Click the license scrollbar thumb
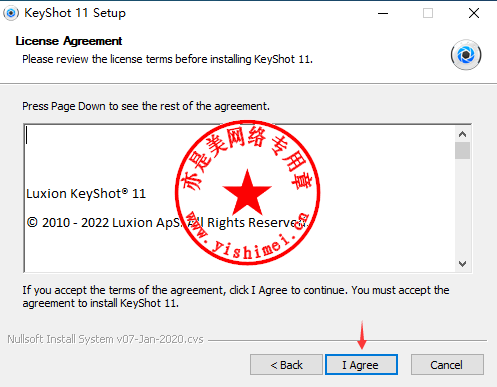This screenshot has width=497, height=387. coord(462,151)
